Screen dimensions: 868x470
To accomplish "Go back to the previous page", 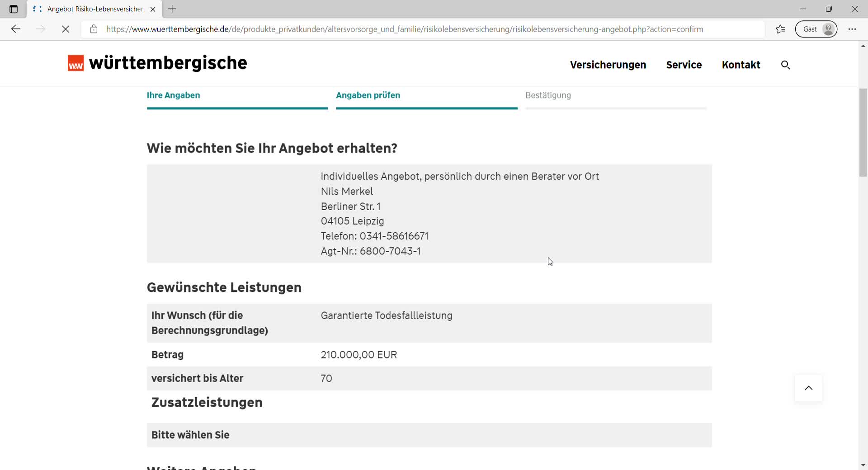I will click(x=16, y=29).
